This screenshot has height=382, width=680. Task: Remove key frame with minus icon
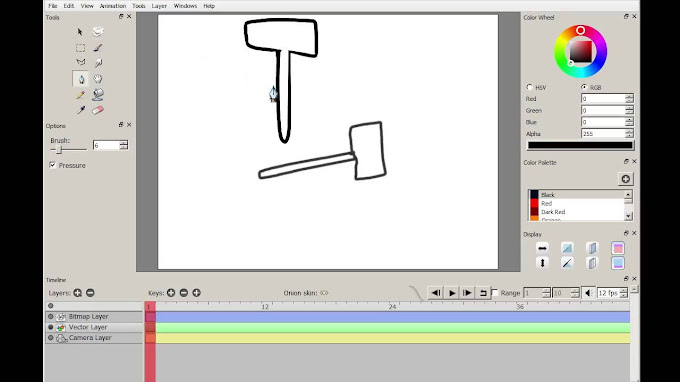[183, 293]
